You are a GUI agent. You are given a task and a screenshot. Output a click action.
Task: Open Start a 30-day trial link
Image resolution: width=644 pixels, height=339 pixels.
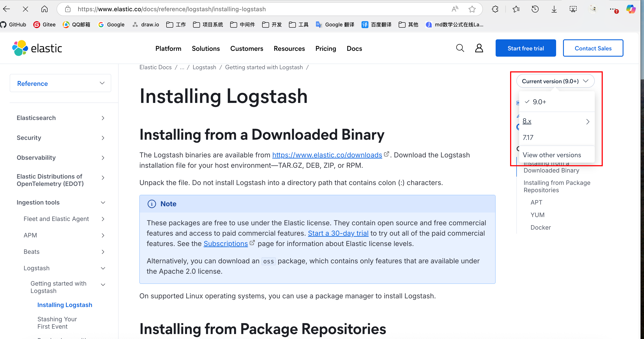[338, 233]
